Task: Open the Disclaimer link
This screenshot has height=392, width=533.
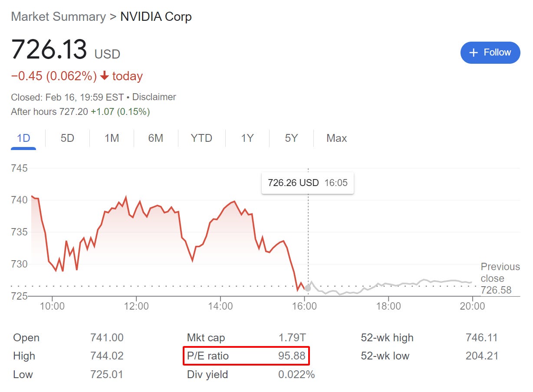Action: (x=154, y=97)
